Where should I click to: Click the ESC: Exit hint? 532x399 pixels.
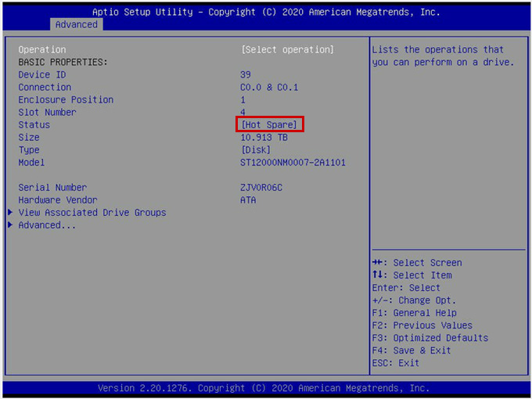[x=395, y=362]
